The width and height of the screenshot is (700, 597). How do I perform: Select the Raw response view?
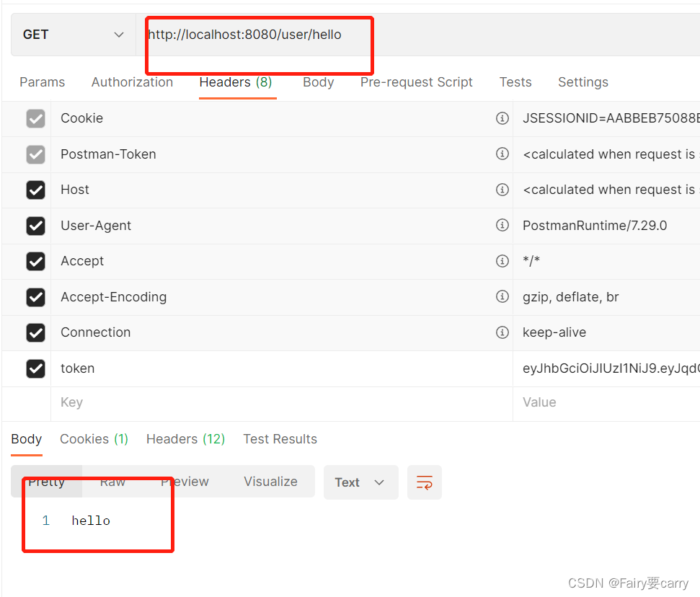pyautogui.click(x=112, y=482)
